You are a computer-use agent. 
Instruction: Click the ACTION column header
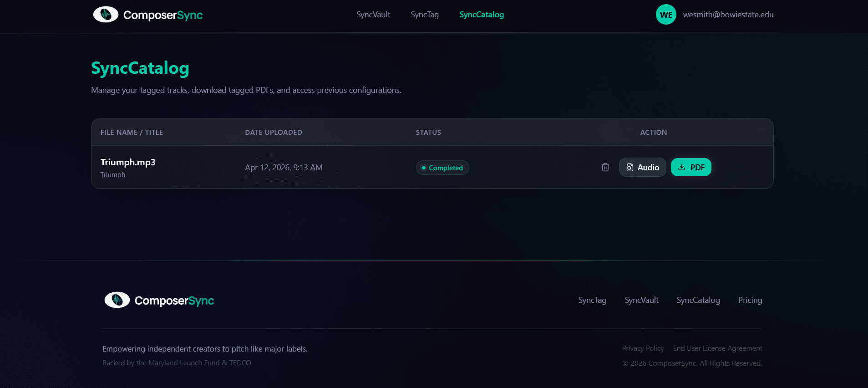[654, 133]
